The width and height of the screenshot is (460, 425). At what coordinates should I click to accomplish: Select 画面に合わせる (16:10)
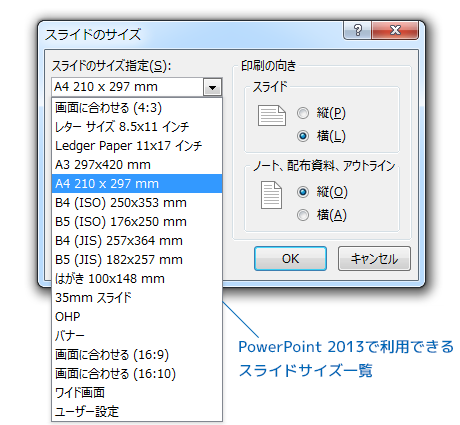point(137,374)
